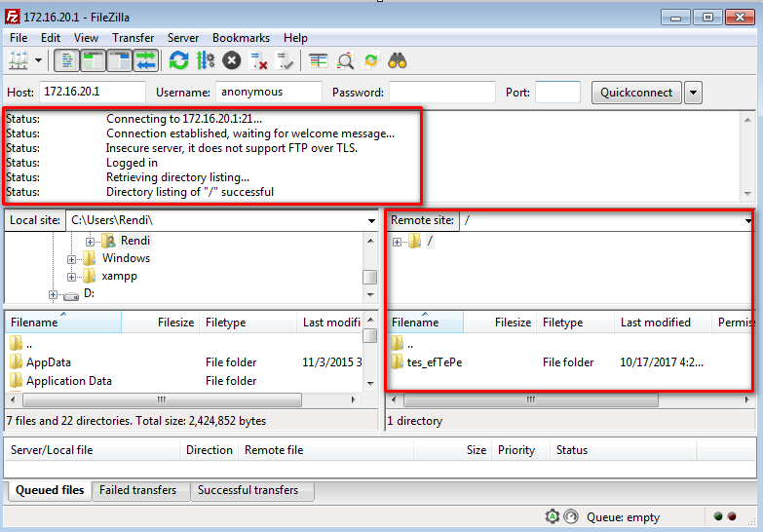Viewport: 763px width, 532px height.
Task: Select the tes_efTePe remote folder
Action: pyautogui.click(x=435, y=362)
